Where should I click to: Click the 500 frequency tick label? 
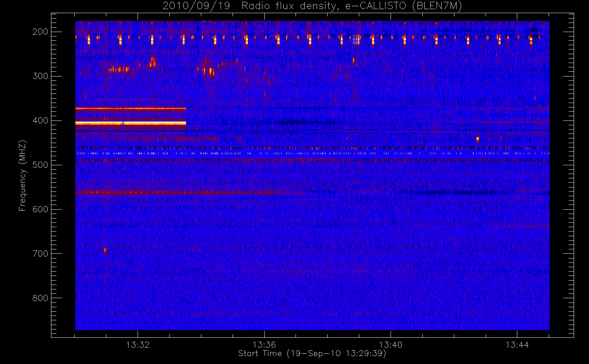40,165
